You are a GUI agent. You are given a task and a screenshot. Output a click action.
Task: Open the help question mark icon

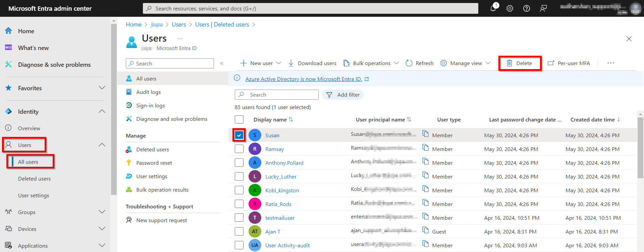pyautogui.click(x=527, y=8)
